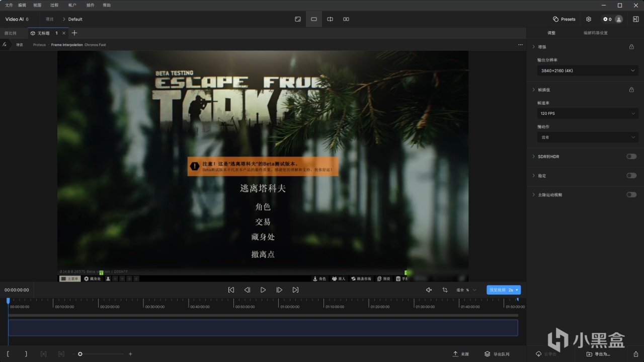
Task: Open the 过程 menu
Action: coord(54,5)
